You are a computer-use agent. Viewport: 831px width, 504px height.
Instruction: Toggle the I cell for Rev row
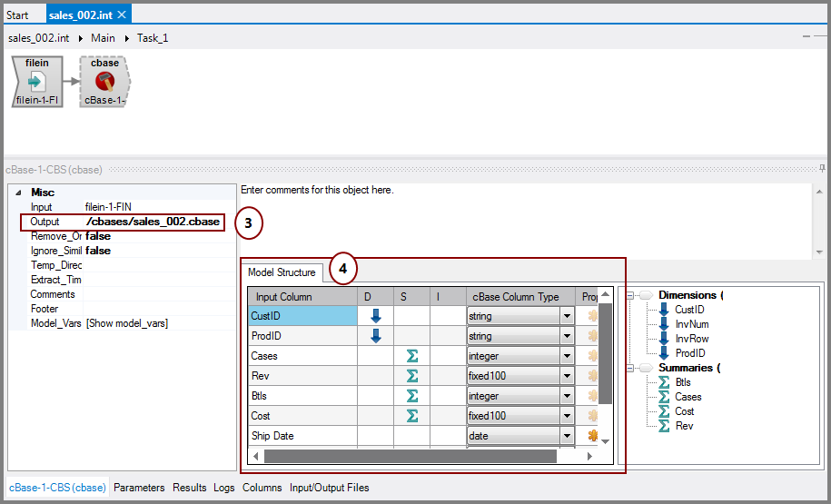click(x=448, y=376)
